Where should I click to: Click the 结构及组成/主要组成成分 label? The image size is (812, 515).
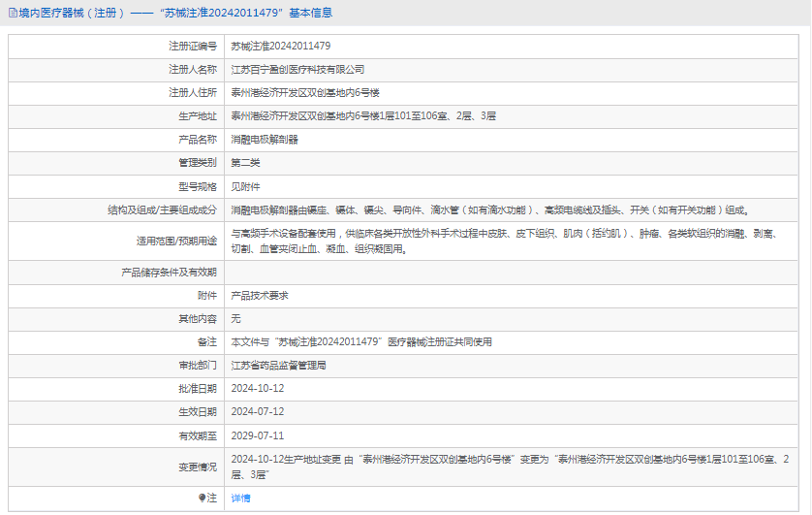tap(162, 209)
